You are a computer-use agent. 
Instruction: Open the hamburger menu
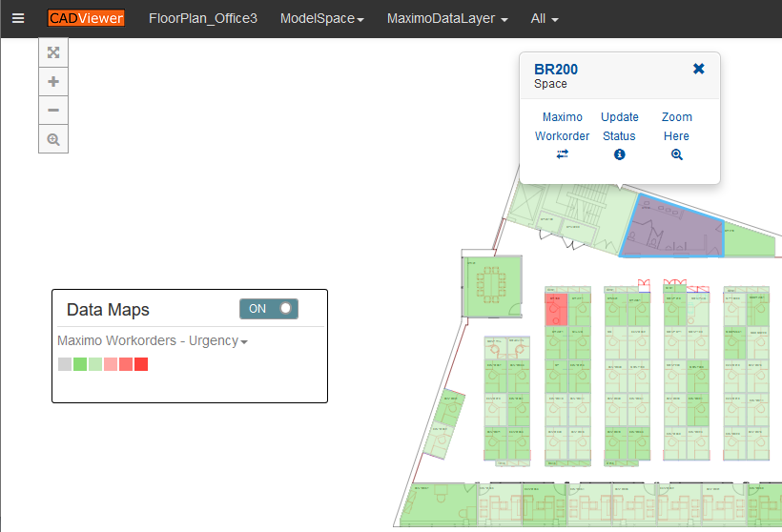(18, 18)
